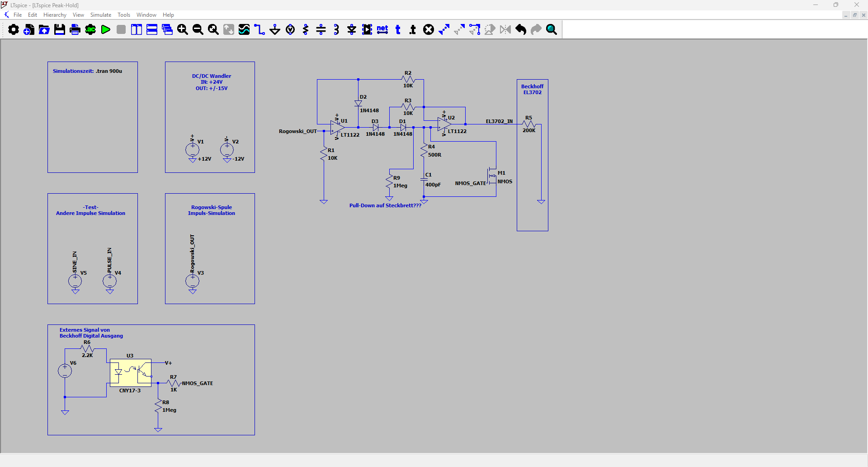
Task: Click the Net label tool
Action: (x=382, y=30)
